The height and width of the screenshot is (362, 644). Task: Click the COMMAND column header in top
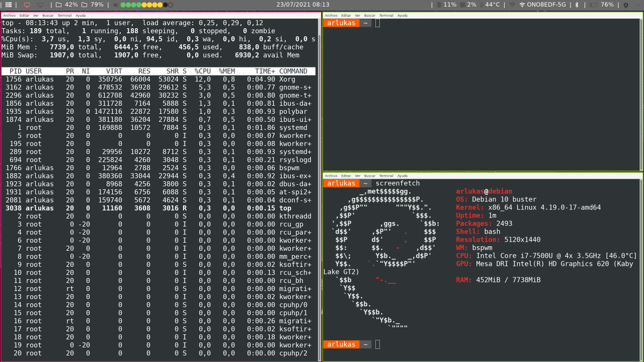(x=293, y=71)
